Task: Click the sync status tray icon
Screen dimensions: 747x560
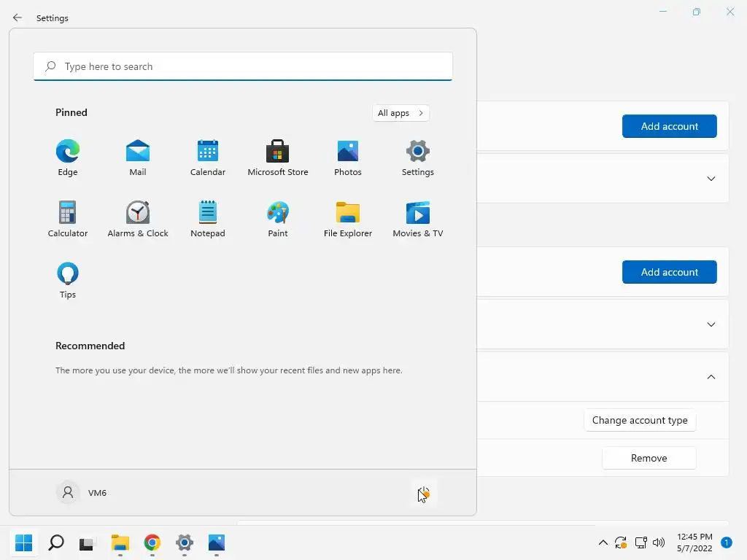Action: click(621, 542)
